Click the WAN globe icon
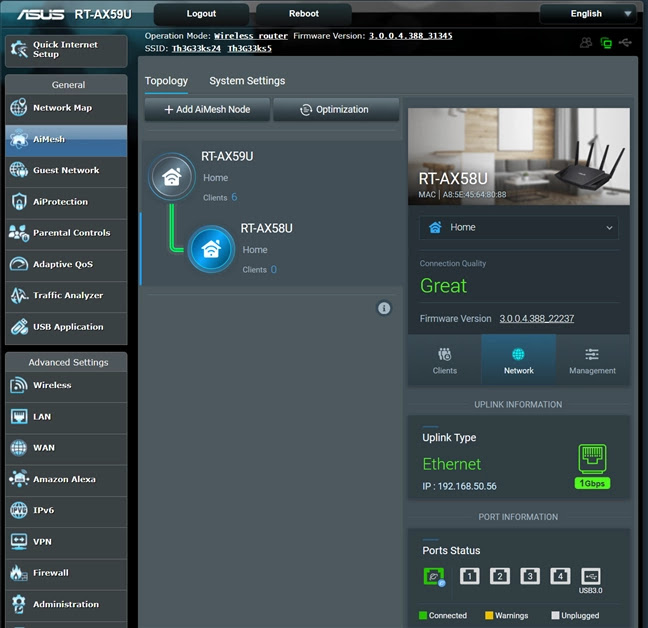The width and height of the screenshot is (648, 628). pos(19,448)
